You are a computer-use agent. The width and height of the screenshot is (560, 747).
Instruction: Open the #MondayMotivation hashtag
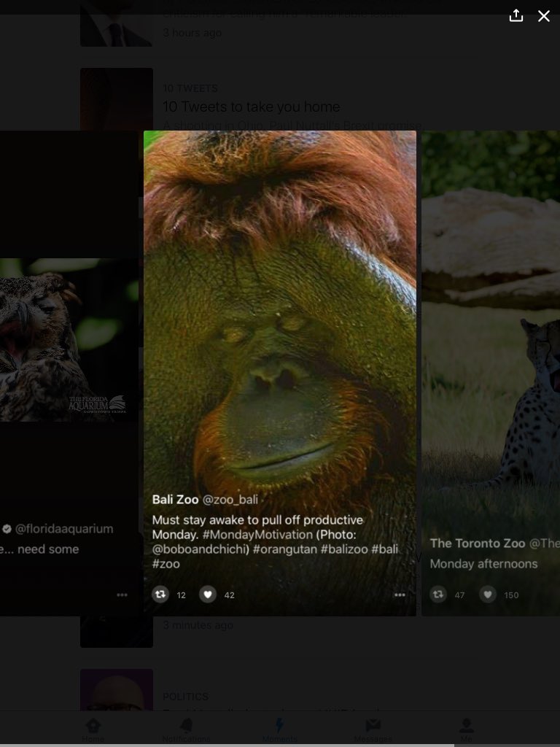click(257, 535)
